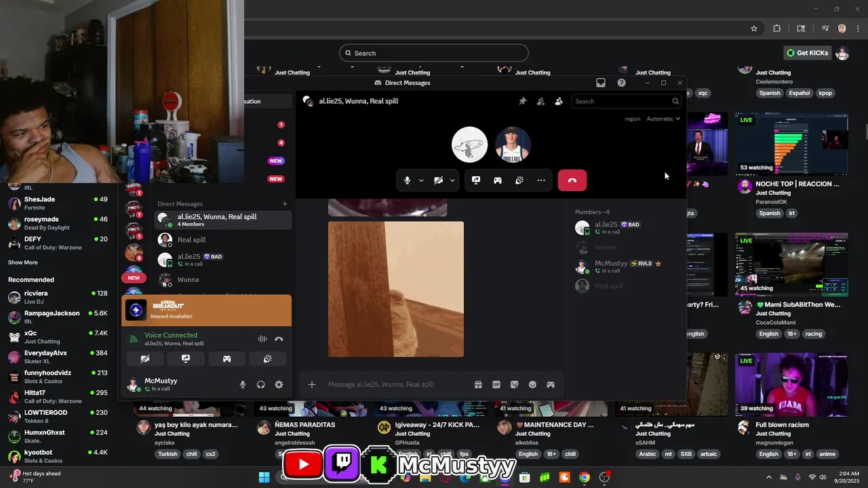The width and height of the screenshot is (868, 488).
Task: Click Show More in Kick sidebar
Action: tap(23, 262)
